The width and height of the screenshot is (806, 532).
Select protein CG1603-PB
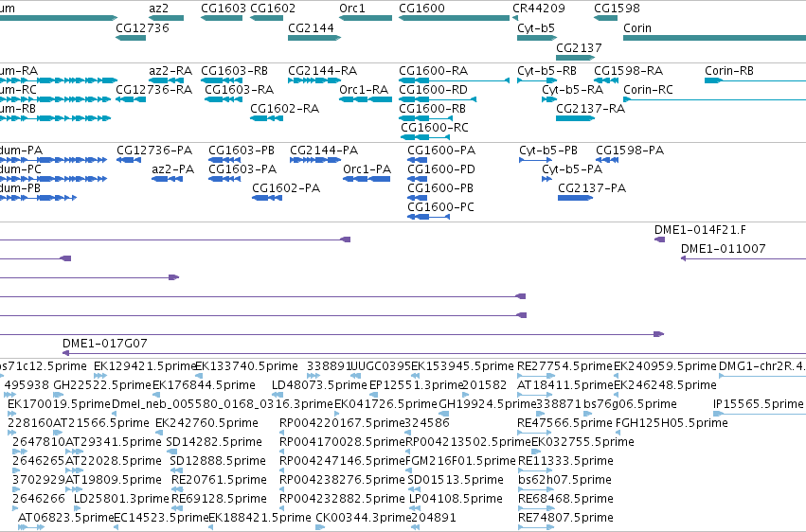224,160
